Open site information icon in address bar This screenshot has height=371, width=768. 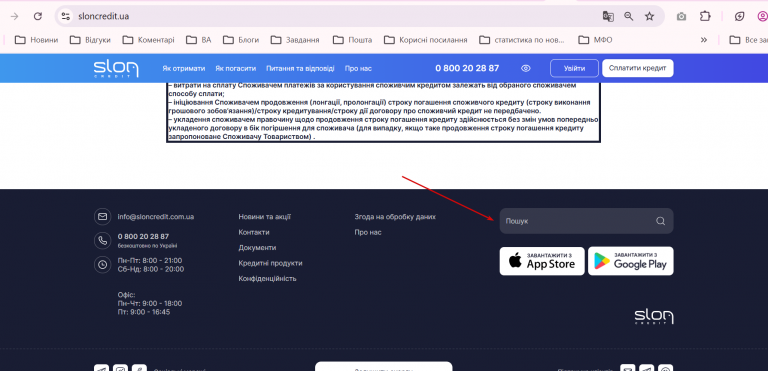(66, 16)
